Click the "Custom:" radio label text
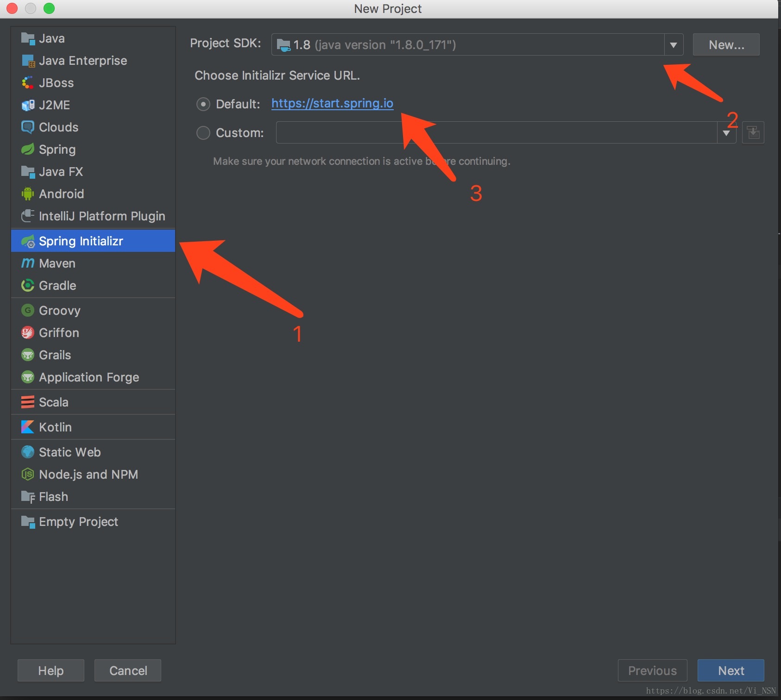Image resolution: width=781 pixels, height=700 pixels. 239,133
